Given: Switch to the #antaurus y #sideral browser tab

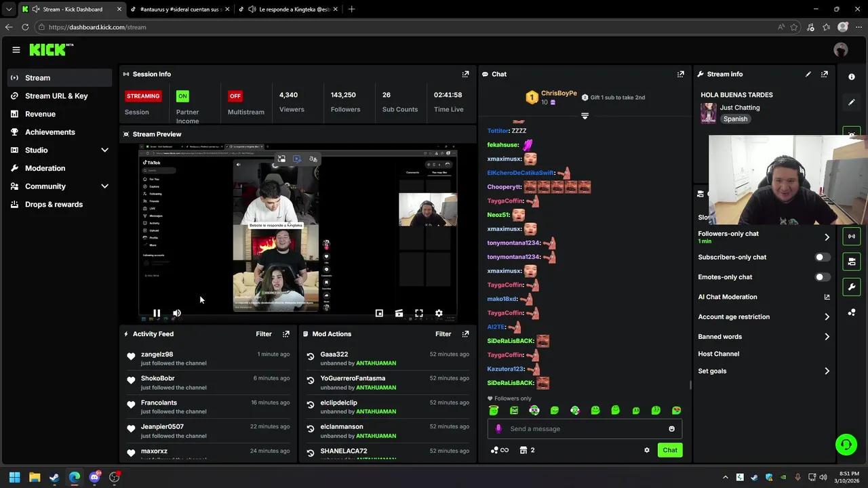Looking at the screenshot, I should [x=180, y=9].
